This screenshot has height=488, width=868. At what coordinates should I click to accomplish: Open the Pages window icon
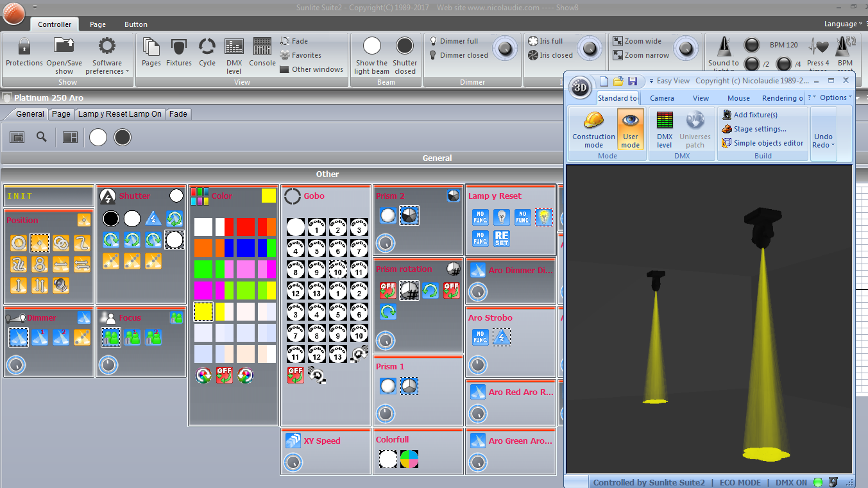point(151,47)
